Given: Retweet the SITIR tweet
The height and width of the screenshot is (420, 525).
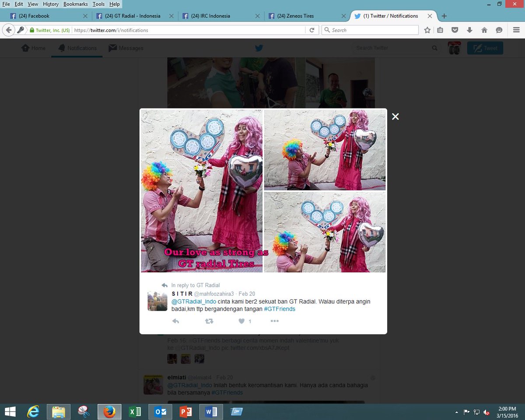Looking at the screenshot, I should (209, 321).
